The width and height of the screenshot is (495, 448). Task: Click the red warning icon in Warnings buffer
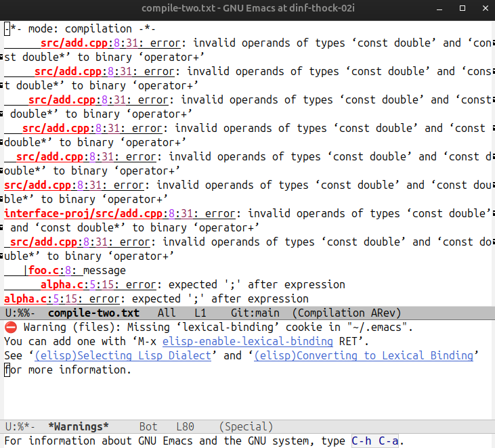pos(10,327)
